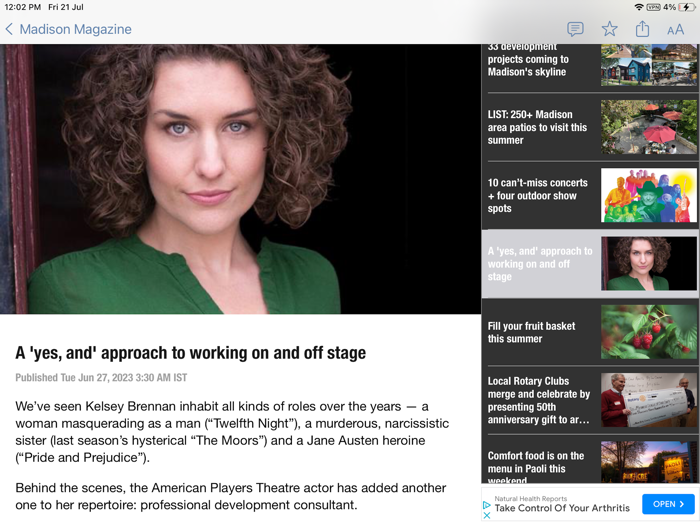The image size is (700, 525).
Task: Open the raspberries thumbnail
Action: pyautogui.click(x=649, y=332)
